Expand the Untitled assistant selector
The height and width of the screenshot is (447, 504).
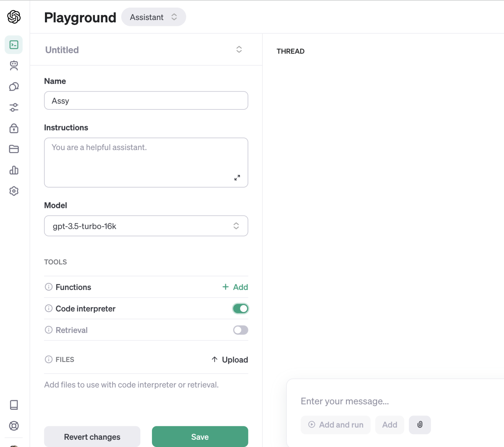(x=239, y=50)
